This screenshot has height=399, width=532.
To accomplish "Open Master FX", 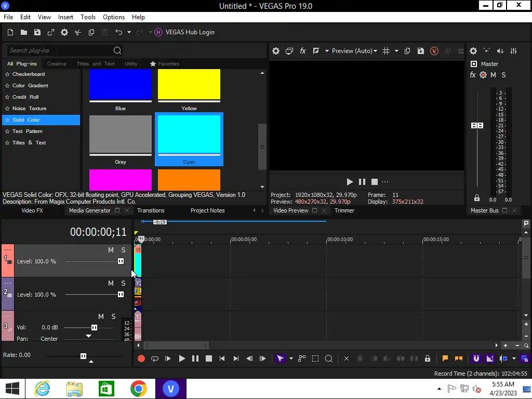I will coord(473,75).
